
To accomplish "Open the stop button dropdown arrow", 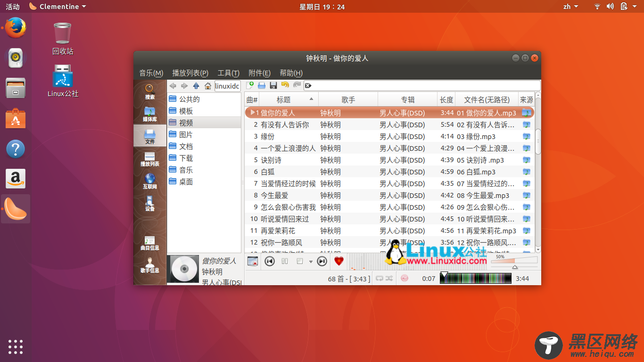I will click(311, 262).
